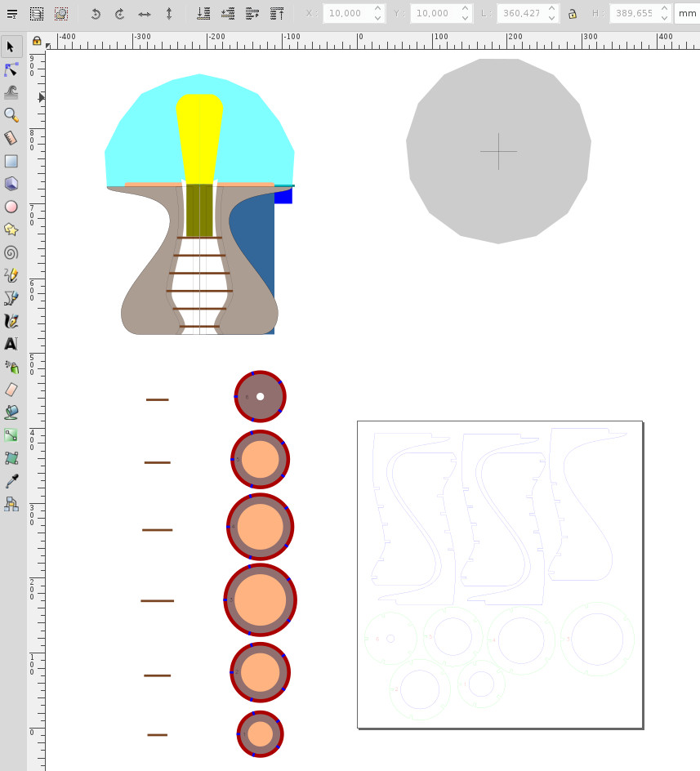Select the Node editing tool
The image size is (700, 771).
click(11, 70)
